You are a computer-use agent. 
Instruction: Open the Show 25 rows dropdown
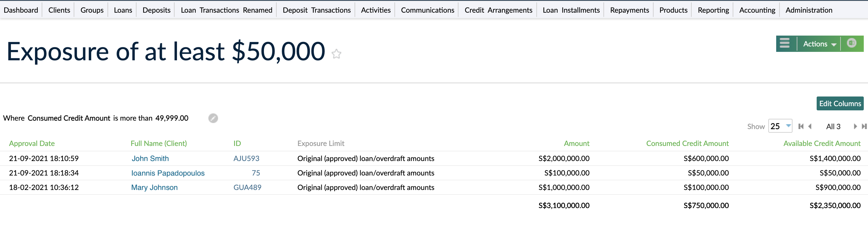coord(780,126)
